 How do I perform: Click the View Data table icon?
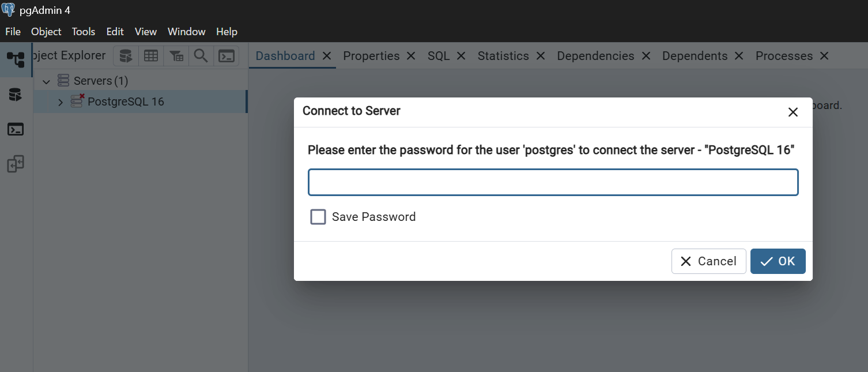(151, 56)
